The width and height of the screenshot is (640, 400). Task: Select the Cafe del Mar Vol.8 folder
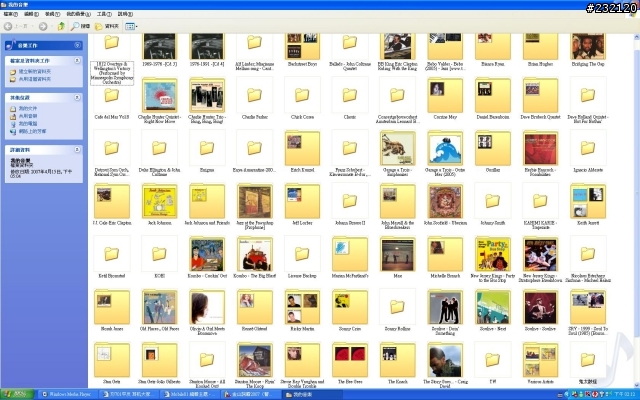coord(112,97)
